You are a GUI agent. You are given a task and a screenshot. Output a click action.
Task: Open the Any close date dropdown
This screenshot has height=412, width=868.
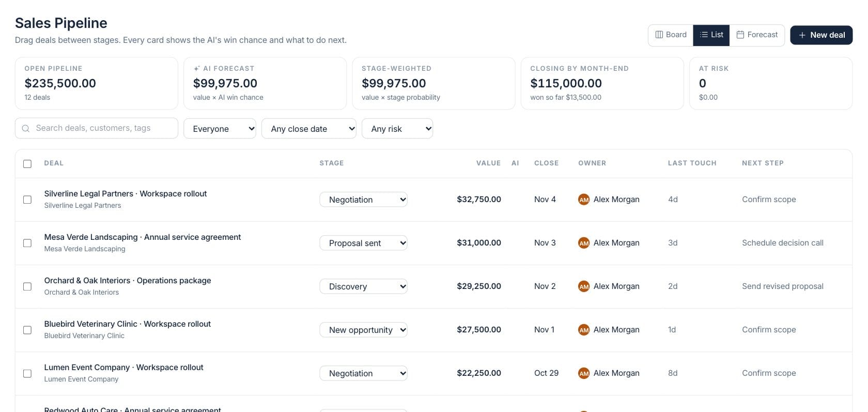pos(309,129)
